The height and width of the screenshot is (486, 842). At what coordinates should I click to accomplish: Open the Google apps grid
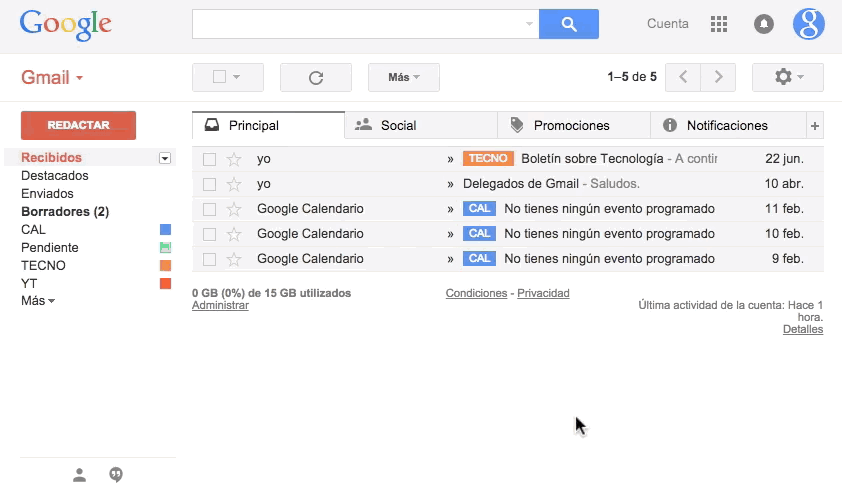(718, 24)
